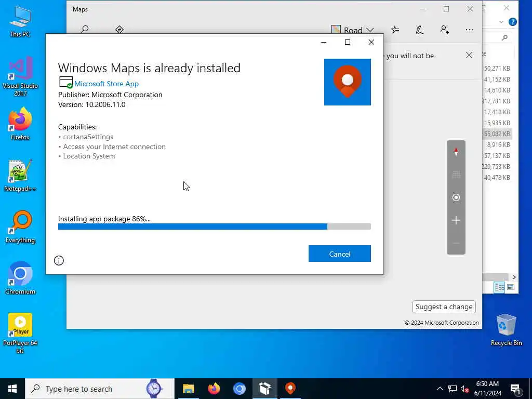
Task: Switch to details view in File Explorer
Action: click(500, 287)
